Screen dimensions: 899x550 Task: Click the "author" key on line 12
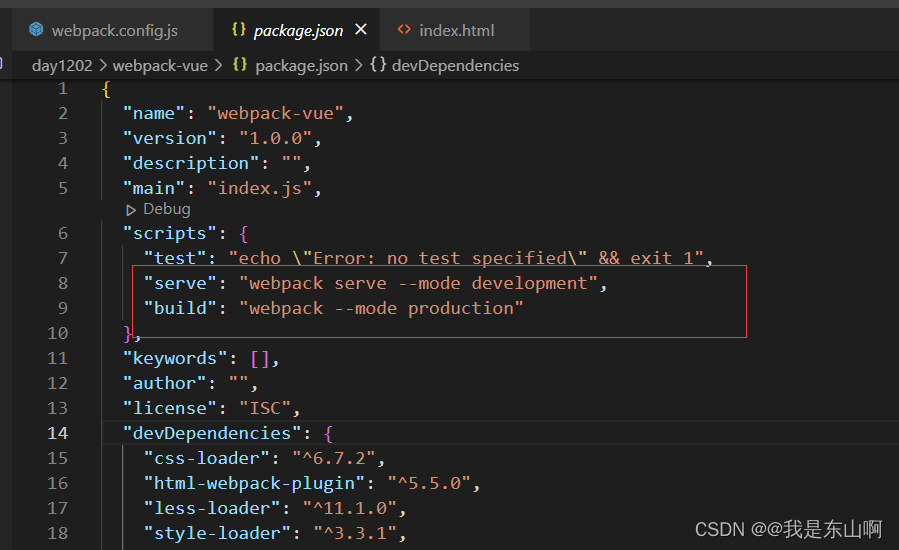[165, 383]
